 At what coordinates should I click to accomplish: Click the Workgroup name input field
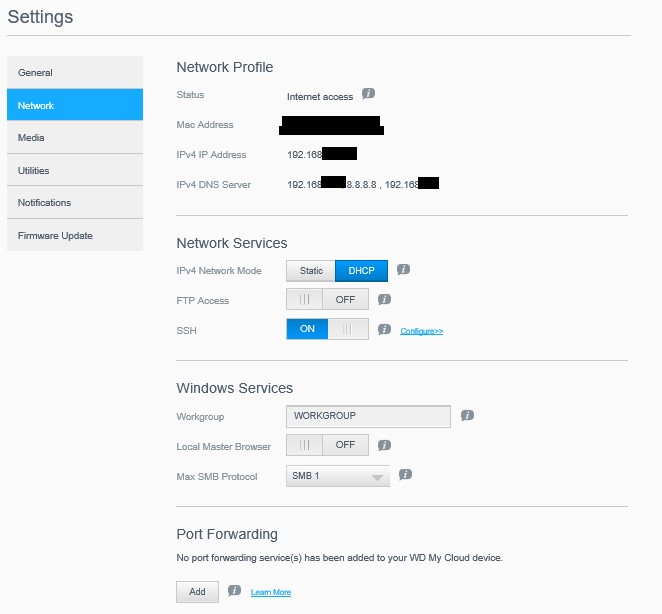pos(368,416)
